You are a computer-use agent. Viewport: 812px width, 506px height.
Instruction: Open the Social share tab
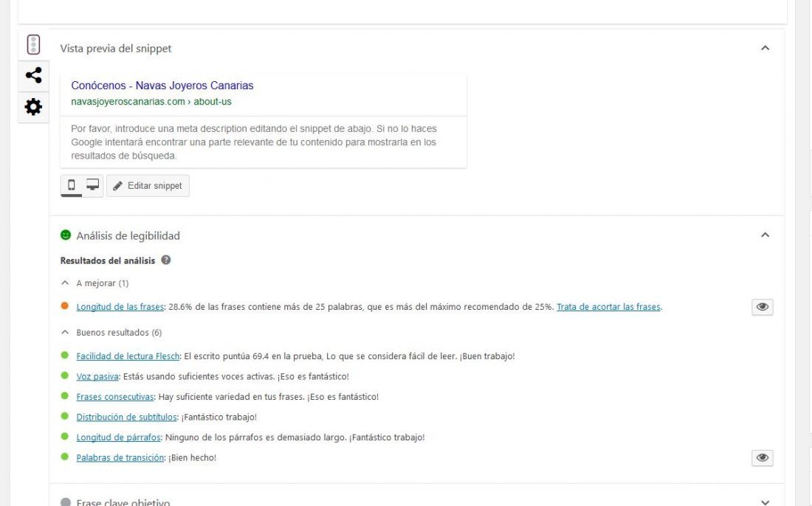(x=33, y=75)
